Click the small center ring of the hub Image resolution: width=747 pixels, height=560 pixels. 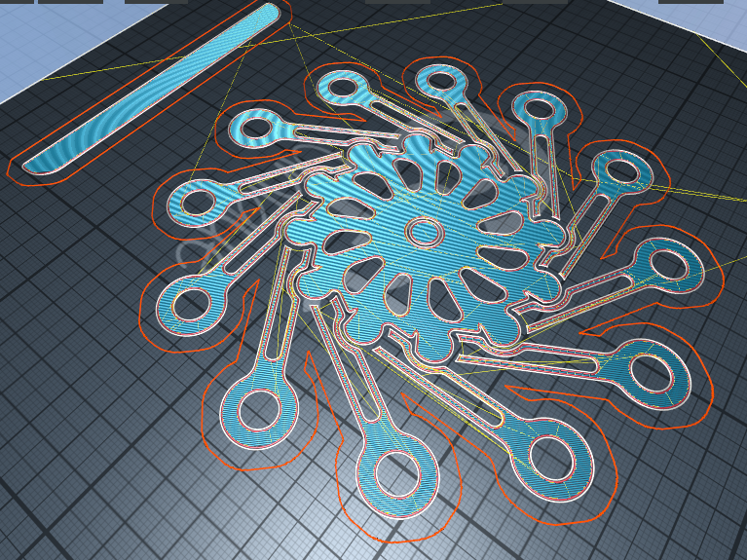pos(425,232)
